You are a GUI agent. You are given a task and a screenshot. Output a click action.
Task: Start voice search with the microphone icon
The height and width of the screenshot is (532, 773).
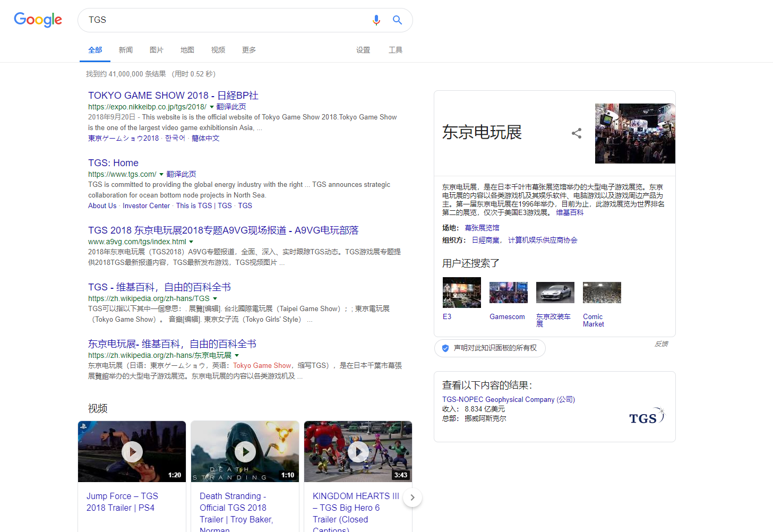tap(376, 20)
